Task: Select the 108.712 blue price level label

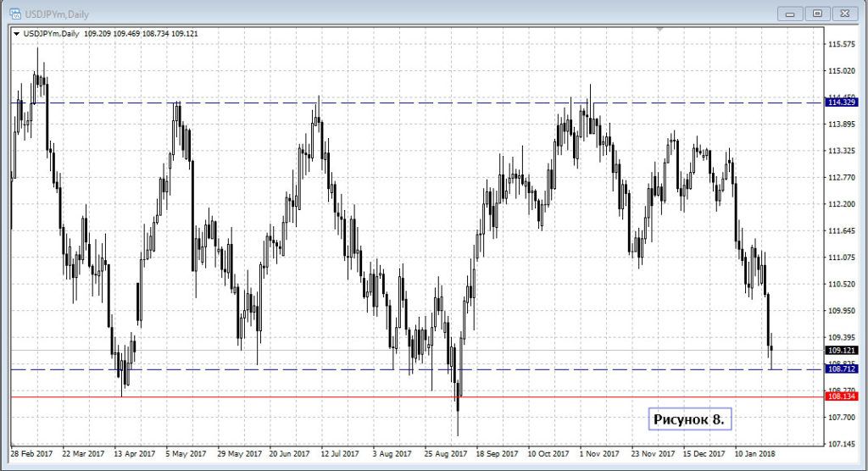Action: pyautogui.click(x=840, y=369)
